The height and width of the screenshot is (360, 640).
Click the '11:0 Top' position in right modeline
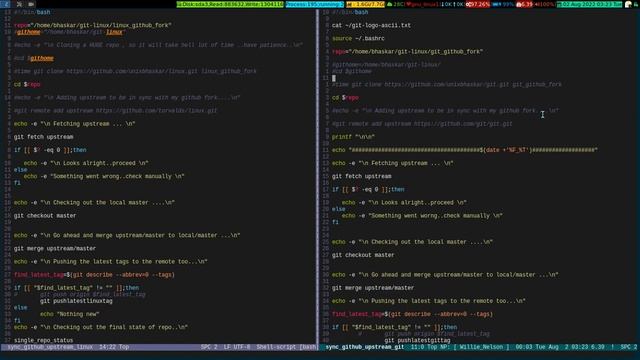click(x=423, y=347)
